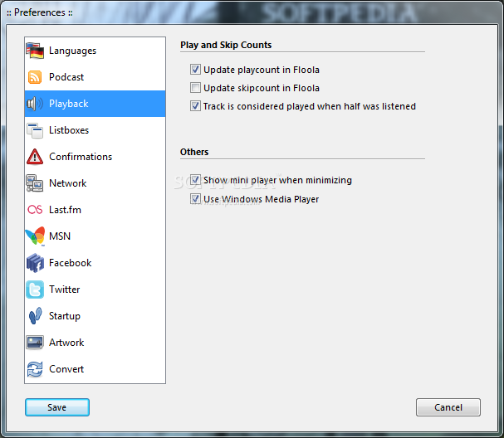Enable Update skipcount in Floola
This screenshot has width=504, height=438.
pyautogui.click(x=195, y=88)
